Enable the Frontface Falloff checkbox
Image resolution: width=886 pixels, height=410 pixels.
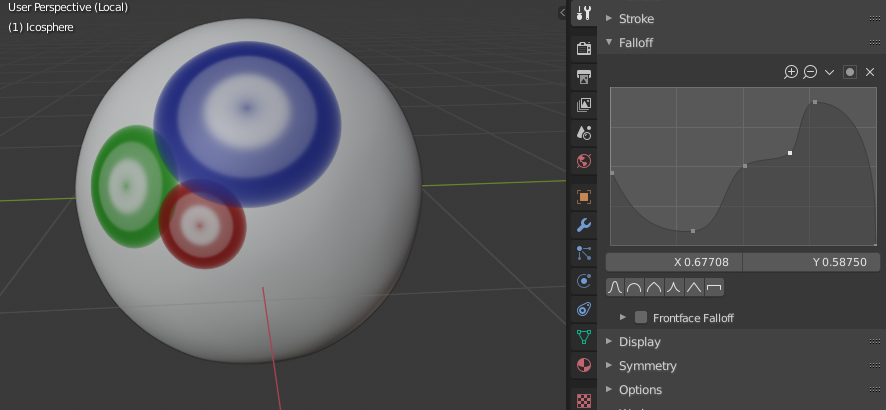tap(641, 318)
